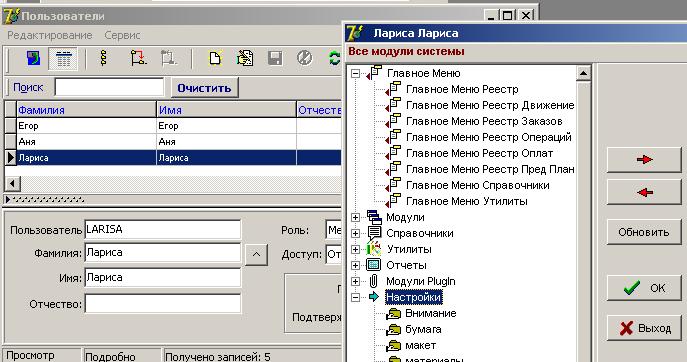This screenshot has height=362, width=687.
Task: Click the green refresh arrows icon
Action: click(x=334, y=58)
